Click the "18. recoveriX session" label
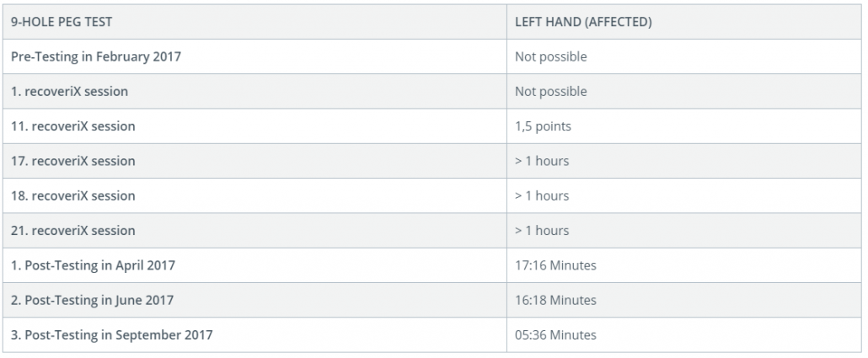Viewport: 868px width, 358px height. tap(73, 195)
